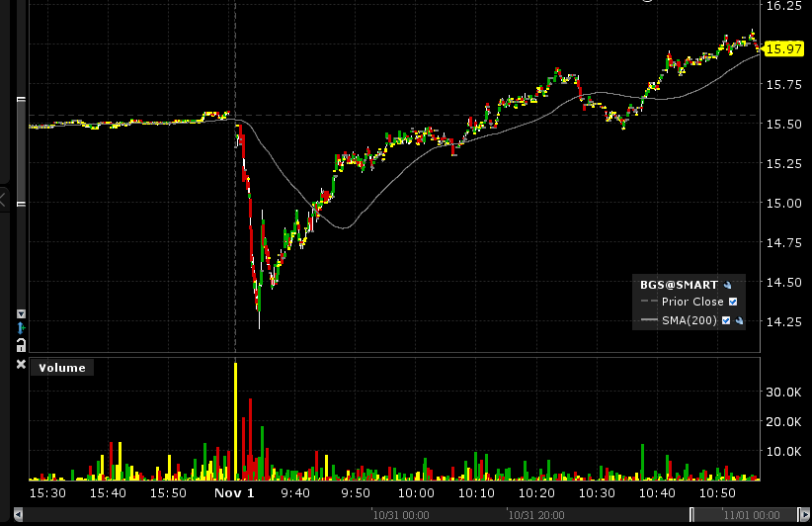Click the SMA(200) legend label
Viewport: 812px width, 526px height.
tap(690, 320)
